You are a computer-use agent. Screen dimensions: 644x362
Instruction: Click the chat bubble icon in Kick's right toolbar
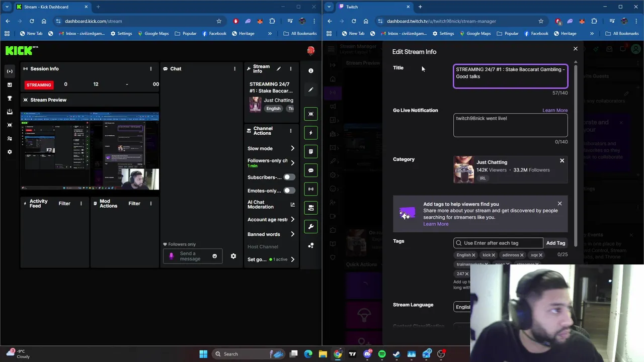pyautogui.click(x=311, y=170)
